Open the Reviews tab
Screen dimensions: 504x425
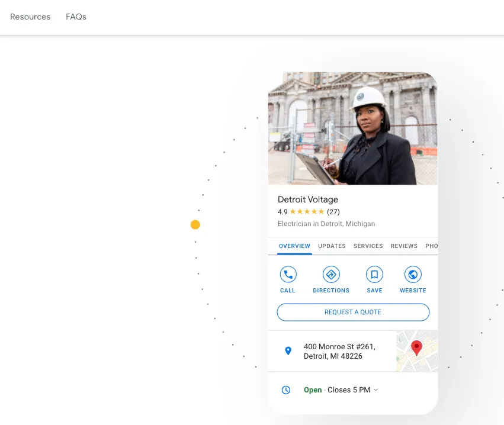(x=404, y=246)
